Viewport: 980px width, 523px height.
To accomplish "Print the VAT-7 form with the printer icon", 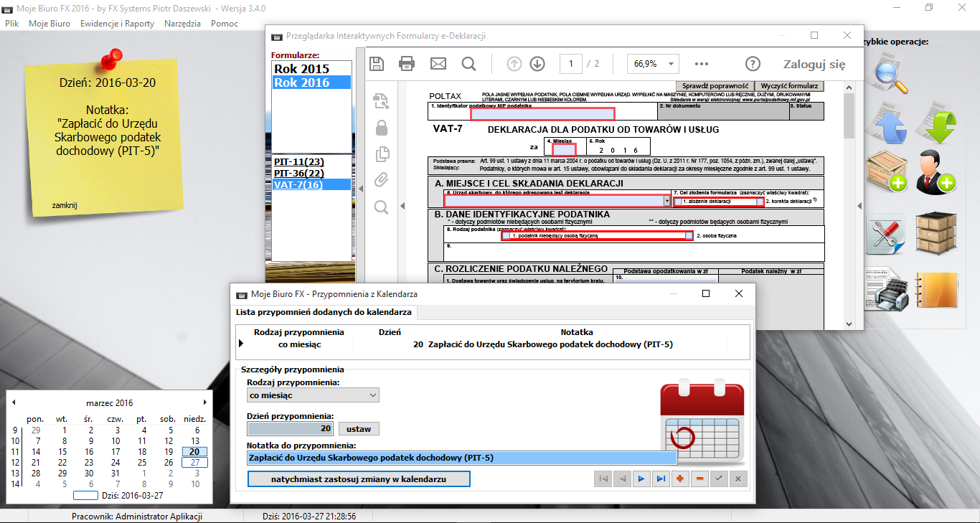I will 407,64.
